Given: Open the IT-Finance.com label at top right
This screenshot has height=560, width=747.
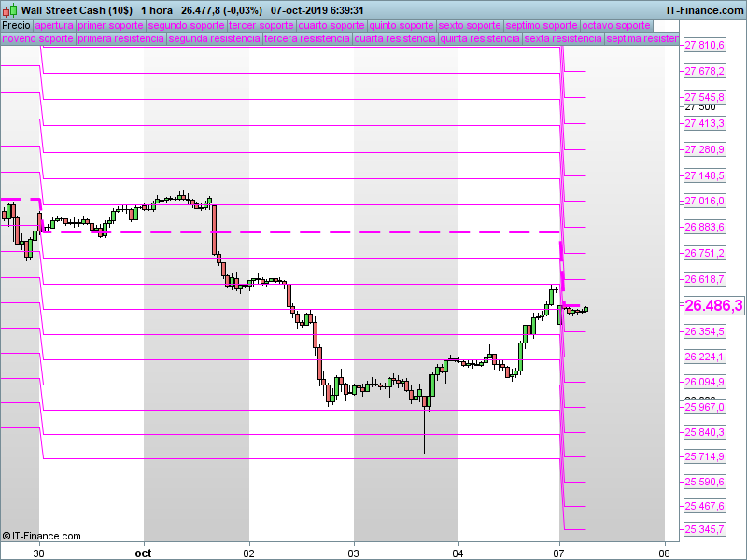Looking at the screenshot, I should [x=705, y=10].
